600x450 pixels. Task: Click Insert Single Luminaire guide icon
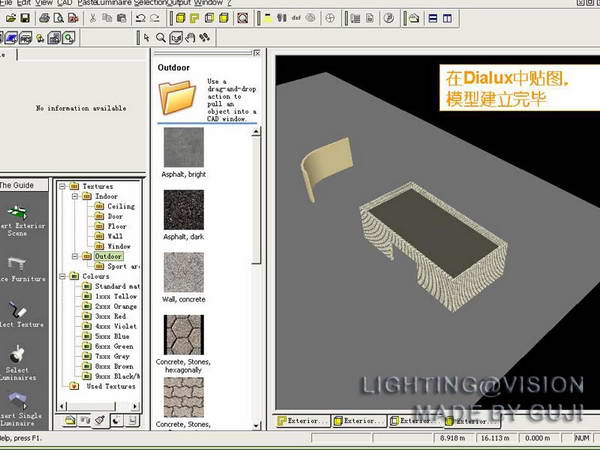(x=18, y=400)
